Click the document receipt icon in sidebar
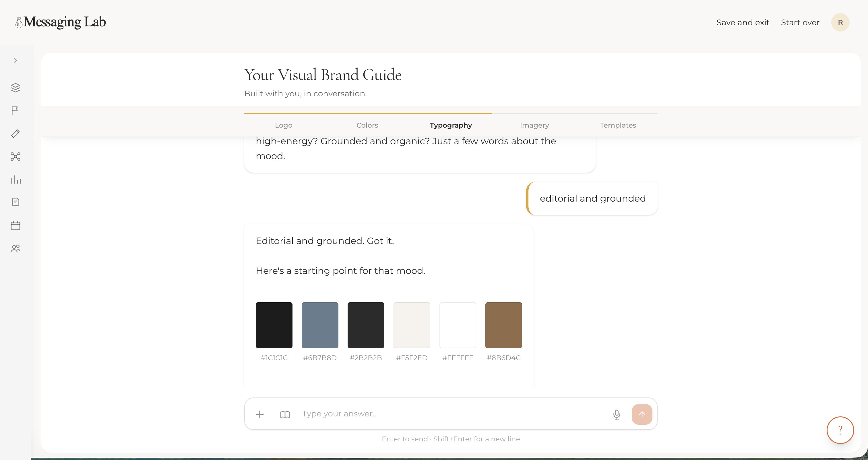The width and height of the screenshot is (868, 460). [x=15, y=202]
